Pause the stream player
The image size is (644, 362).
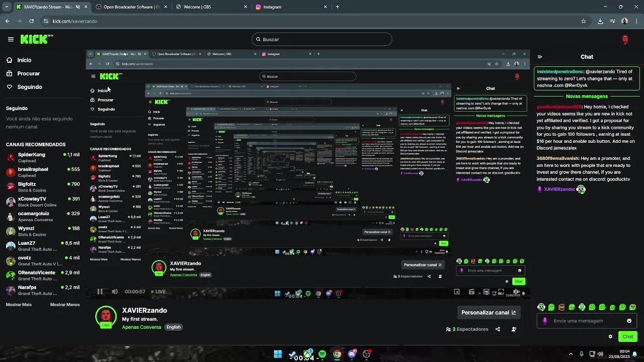click(x=100, y=292)
